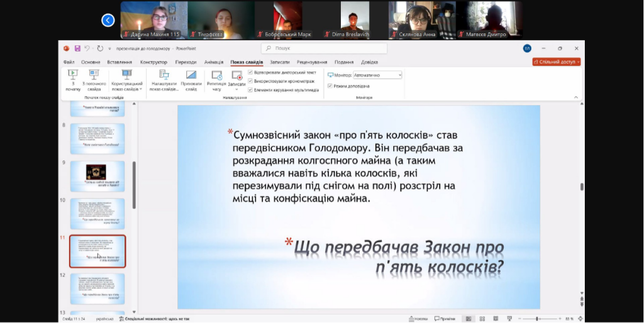The width and height of the screenshot is (644, 323).
Task: Click the Пошук search field
Action: pos(324,48)
